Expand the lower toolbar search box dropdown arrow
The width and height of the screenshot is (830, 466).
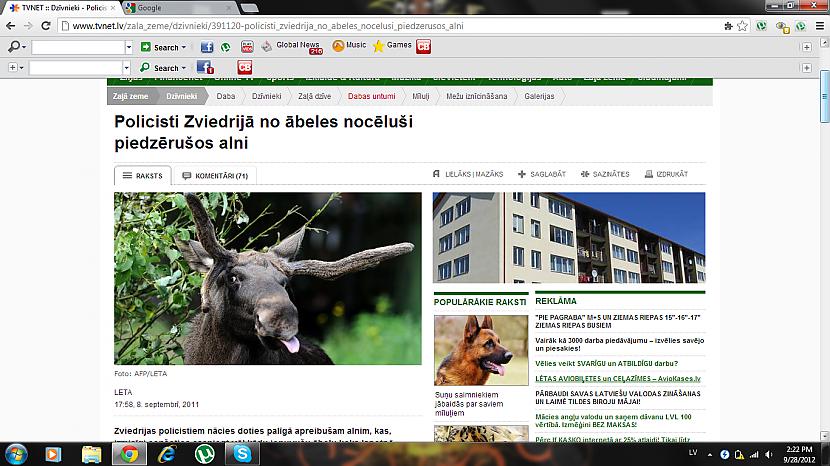point(126,68)
